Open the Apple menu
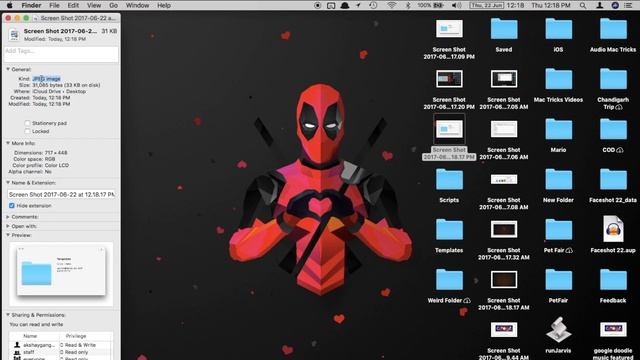640x360 pixels. pyautogui.click(x=9, y=5)
